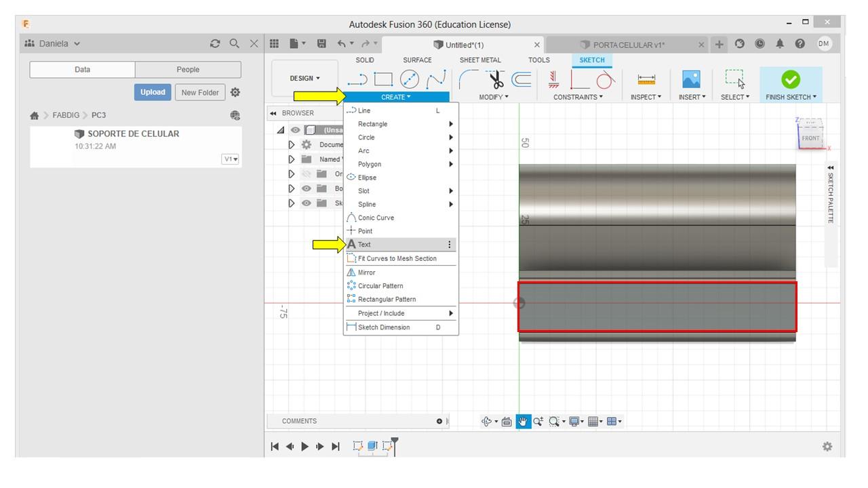Switch to the People tab in data panel
This screenshot has height=488, width=868.
(x=188, y=70)
